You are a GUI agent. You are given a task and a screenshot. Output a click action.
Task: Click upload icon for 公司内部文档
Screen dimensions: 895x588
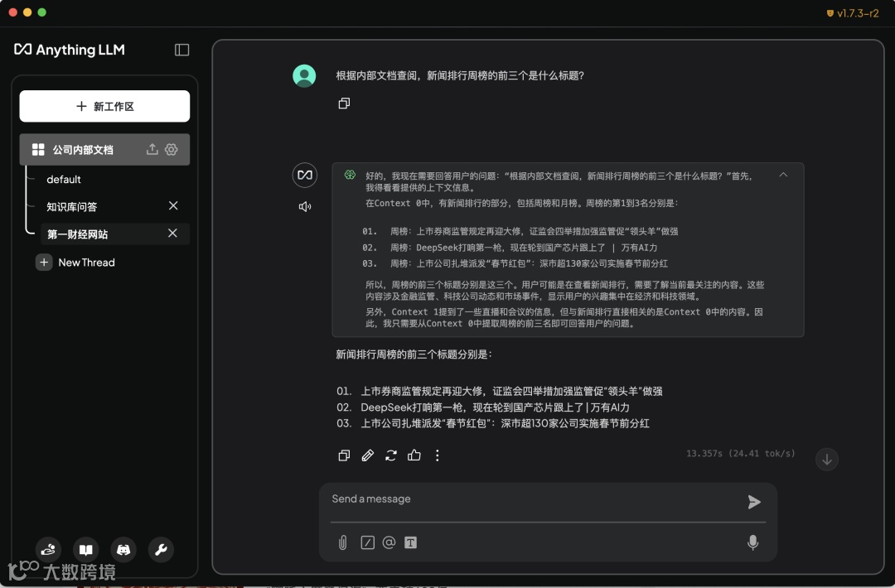click(152, 149)
